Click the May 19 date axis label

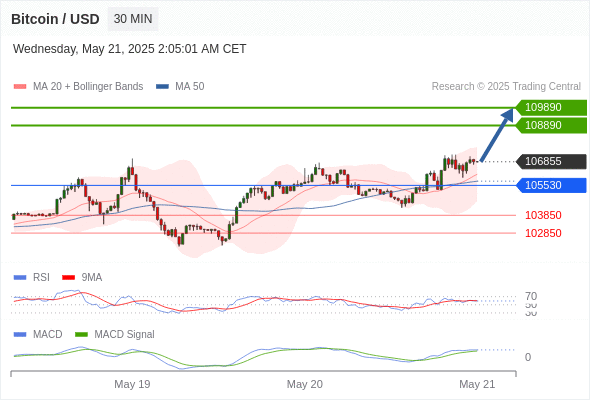pyautogui.click(x=132, y=384)
